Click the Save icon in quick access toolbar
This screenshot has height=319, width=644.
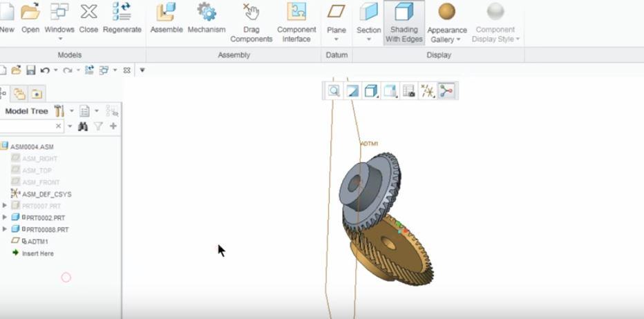click(x=30, y=70)
